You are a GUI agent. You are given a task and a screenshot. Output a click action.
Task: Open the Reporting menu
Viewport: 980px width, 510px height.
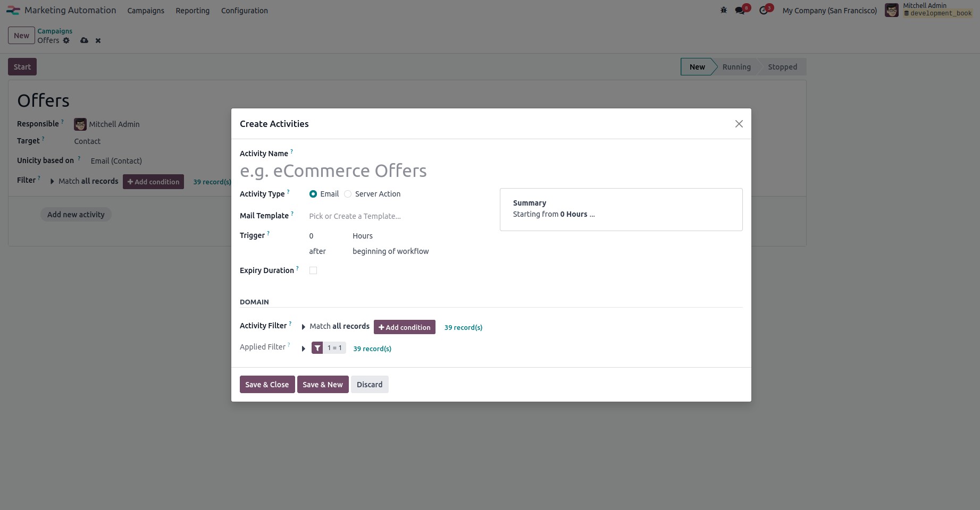click(192, 10)
